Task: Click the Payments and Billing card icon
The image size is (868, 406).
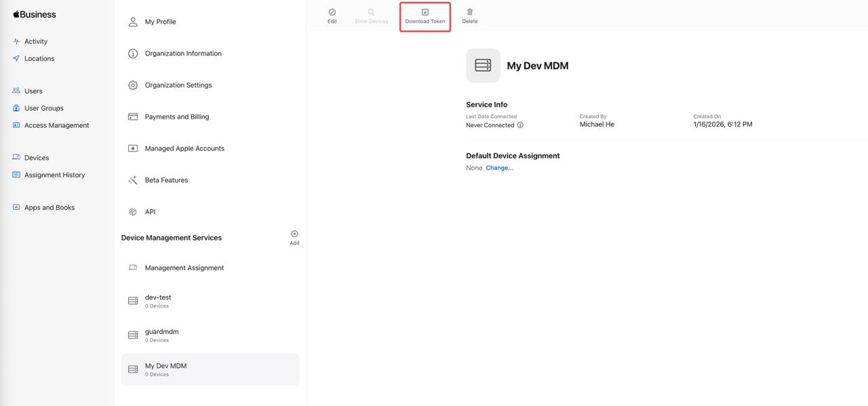Action: [x=133, y=117]
